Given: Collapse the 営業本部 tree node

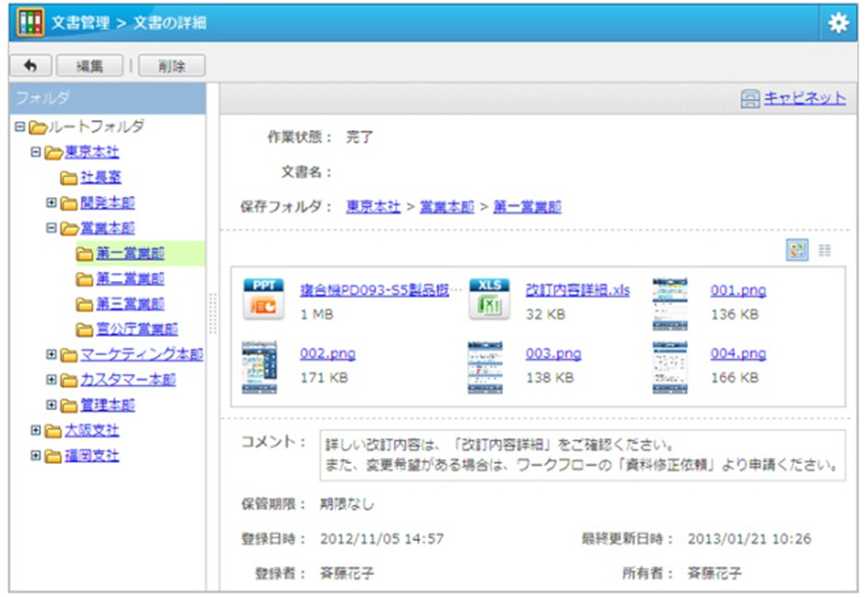Looking at the screenshot, I should pyautogui.click(x=51, y=228).
